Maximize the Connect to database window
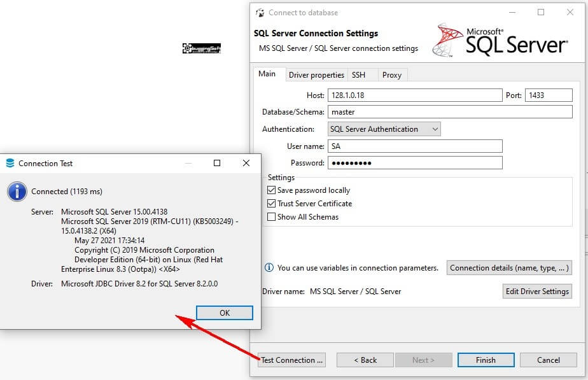Screen dimensions: 588x380 pyautogui.click(x=541, y=12)
